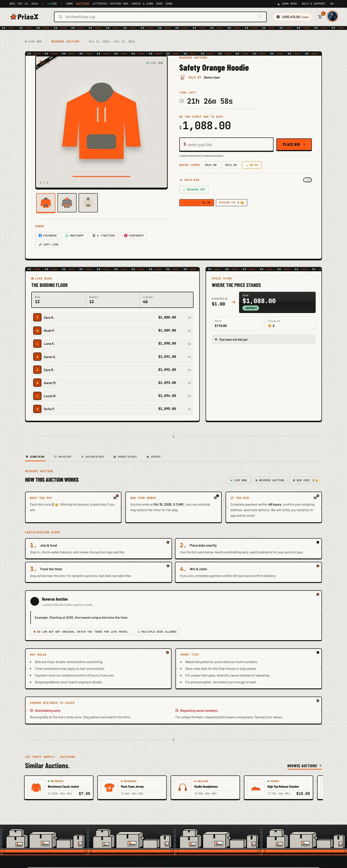
Task: Click Zara R. avatar at $1,088.00
Action: (x=37, y=317)
